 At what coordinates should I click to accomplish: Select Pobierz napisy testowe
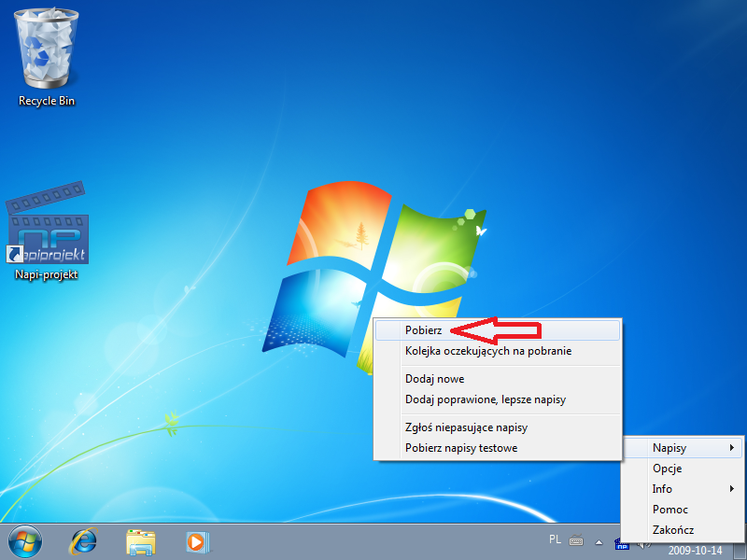click(498, 448)
